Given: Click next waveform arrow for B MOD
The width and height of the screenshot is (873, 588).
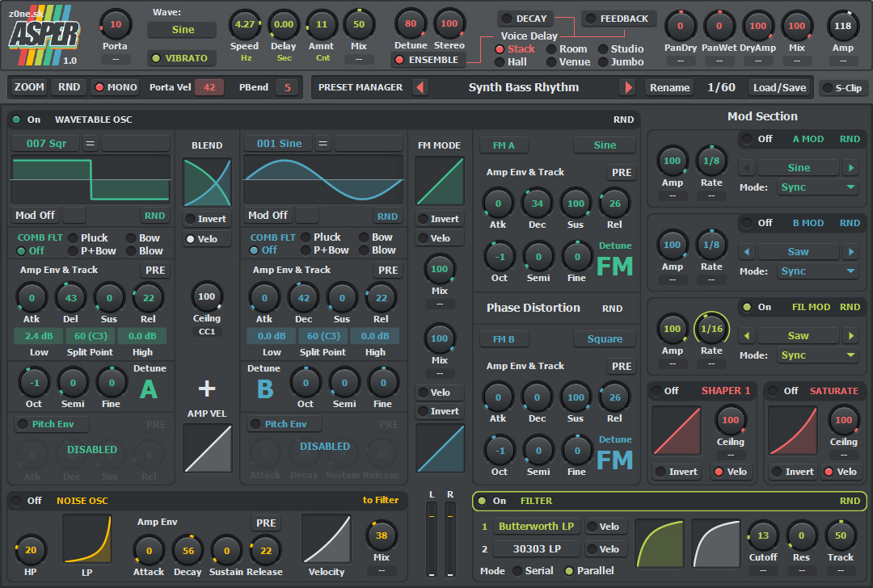Looking at the screenshot, I should 850,251.
